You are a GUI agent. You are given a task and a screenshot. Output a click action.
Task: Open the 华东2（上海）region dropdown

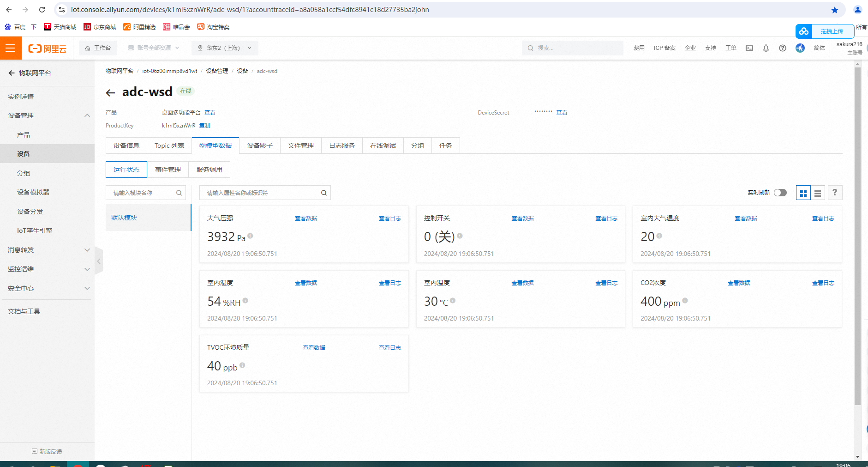tap(224, 48)
